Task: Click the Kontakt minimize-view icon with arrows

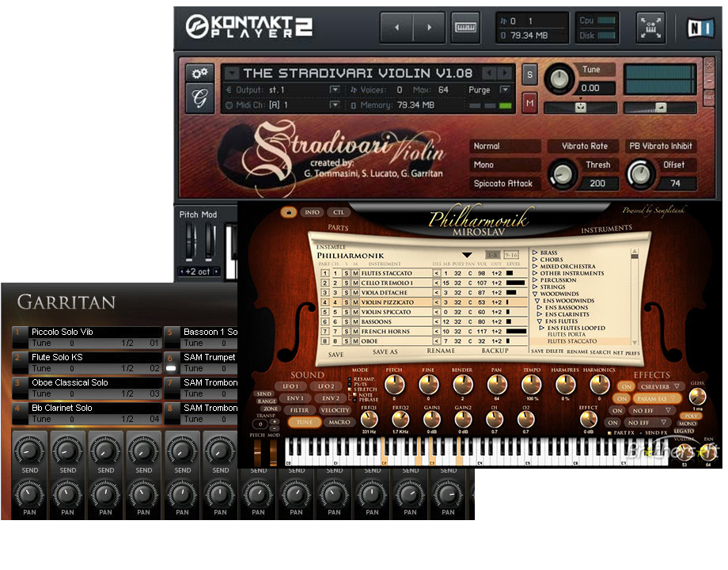Action: pos(650,28)
